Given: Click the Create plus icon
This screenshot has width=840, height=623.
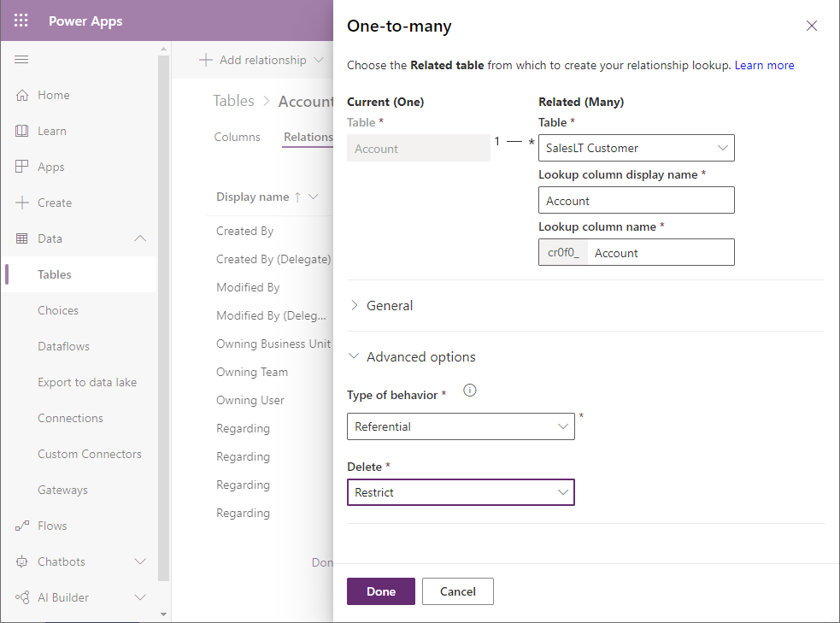Looking at the screenshot, I should 22,203.
